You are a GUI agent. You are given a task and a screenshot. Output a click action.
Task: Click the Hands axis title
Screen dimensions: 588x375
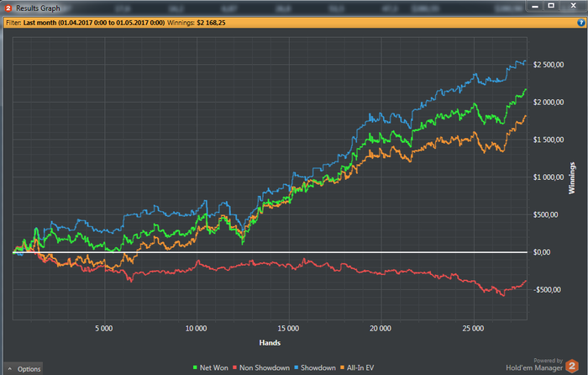click(270, 343)
